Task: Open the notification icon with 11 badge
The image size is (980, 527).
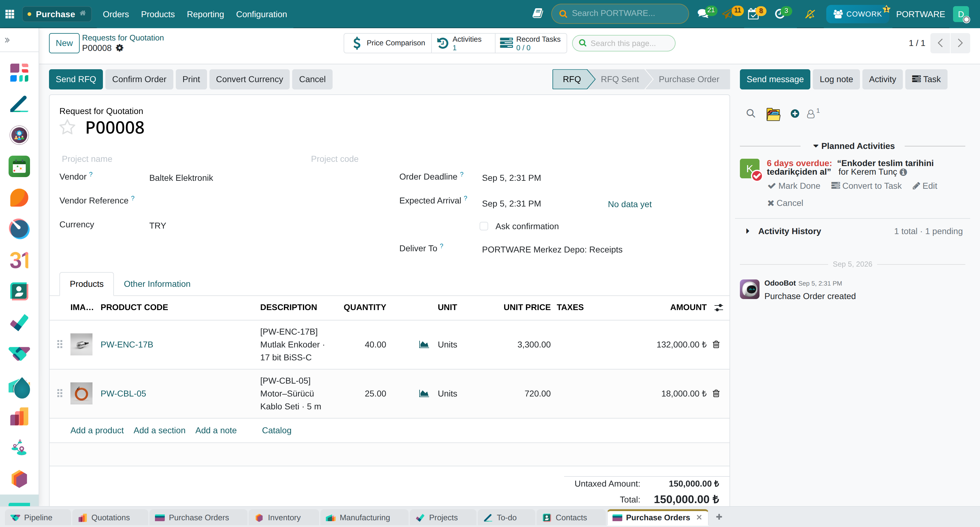Action: point(728,14)
